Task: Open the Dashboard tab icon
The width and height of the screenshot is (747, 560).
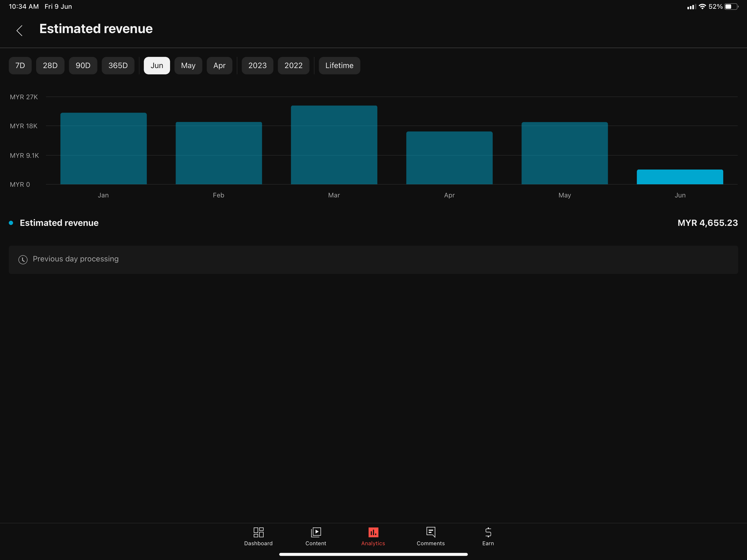Action: click(x=258, y=532)
